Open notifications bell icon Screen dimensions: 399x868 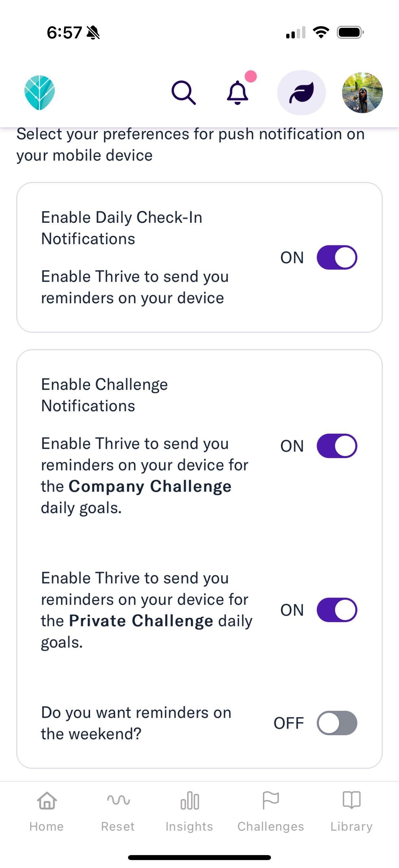(x=238, y=92)
